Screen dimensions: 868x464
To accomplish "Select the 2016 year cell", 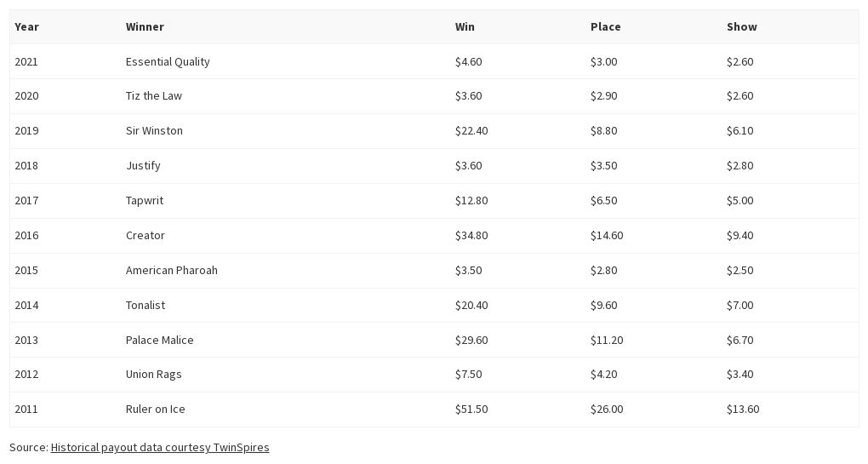I will point(26,235).
